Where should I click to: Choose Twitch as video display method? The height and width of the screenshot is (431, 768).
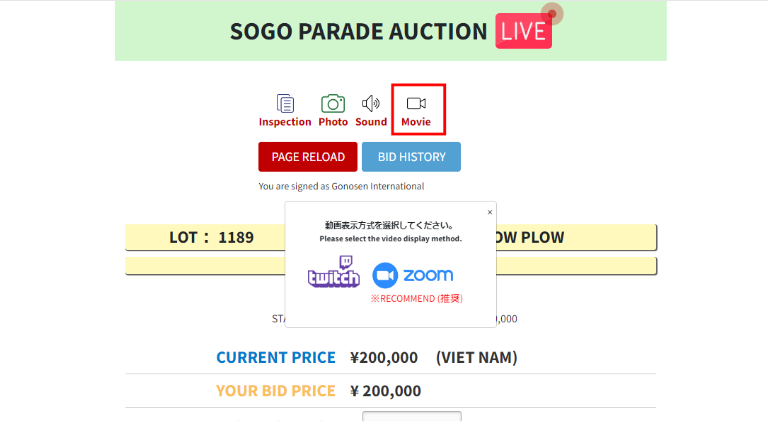[x=333, y=273]
